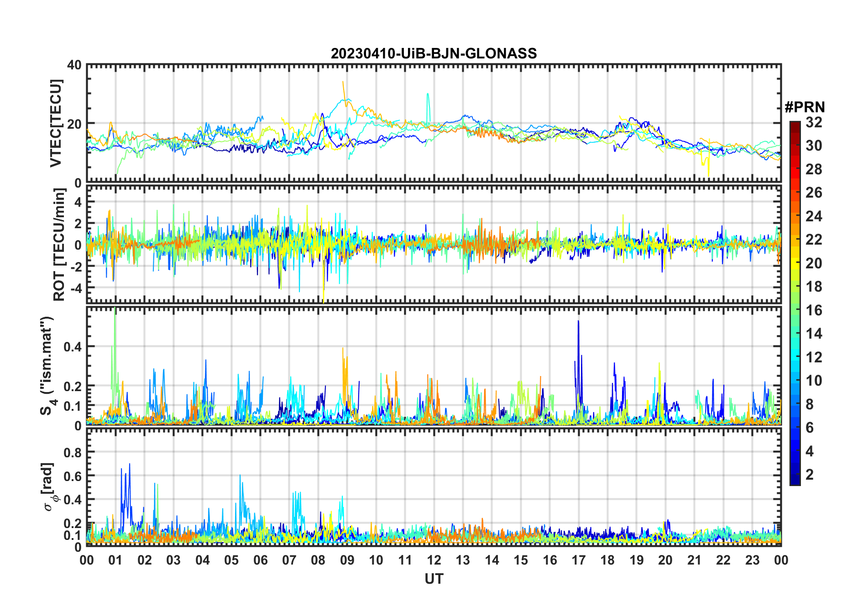
Task: Click colorbar tick label 32
Action: pyautogui.click(x=814, y=122)
